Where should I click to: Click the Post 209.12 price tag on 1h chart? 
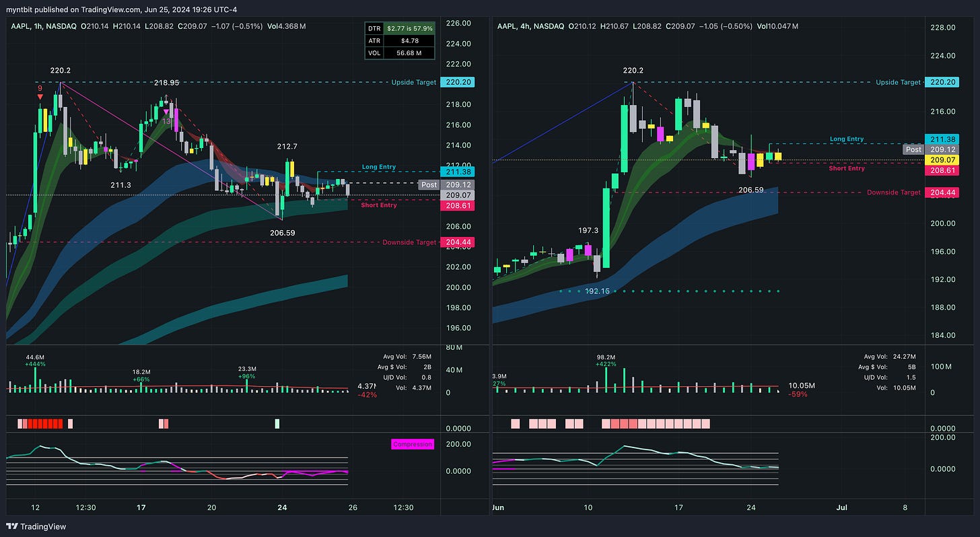point(447,184)
